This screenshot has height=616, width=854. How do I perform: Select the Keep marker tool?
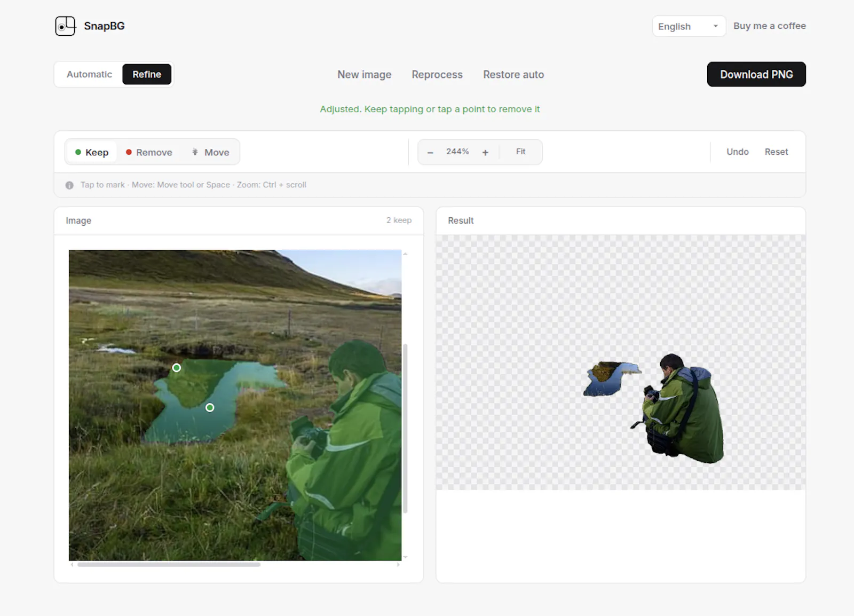(92, 152)
